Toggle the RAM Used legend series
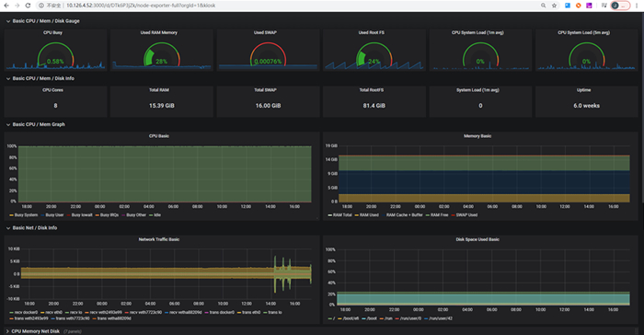Image resolution: width=644 pixels, height=335 pixels. click(x=369, y=215)
